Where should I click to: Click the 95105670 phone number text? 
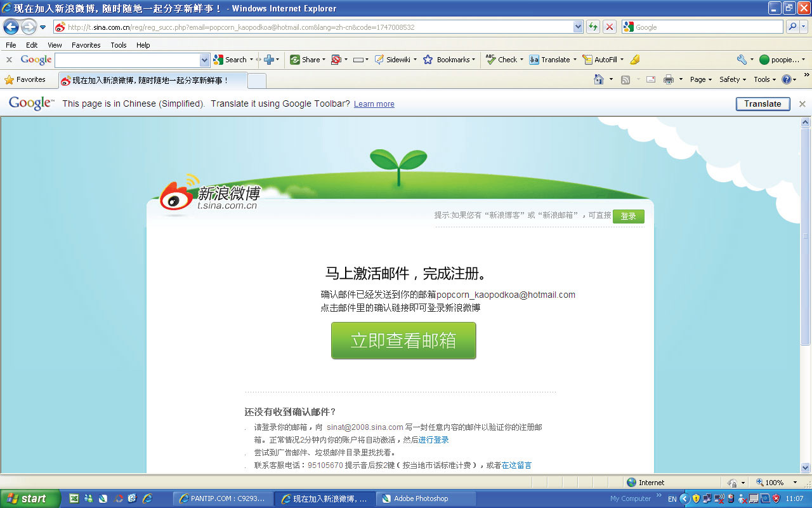pyautogui.click(x=325, y=465)
